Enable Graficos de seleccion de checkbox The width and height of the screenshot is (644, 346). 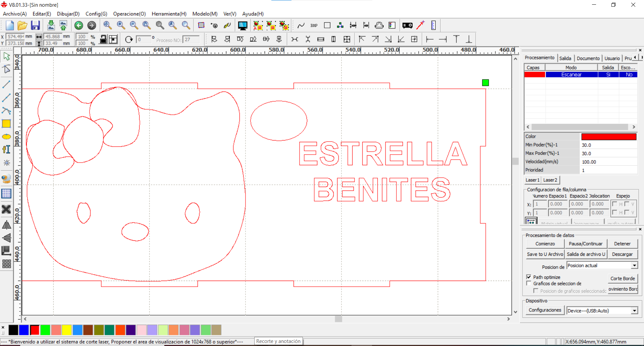(x=529, y=283)
